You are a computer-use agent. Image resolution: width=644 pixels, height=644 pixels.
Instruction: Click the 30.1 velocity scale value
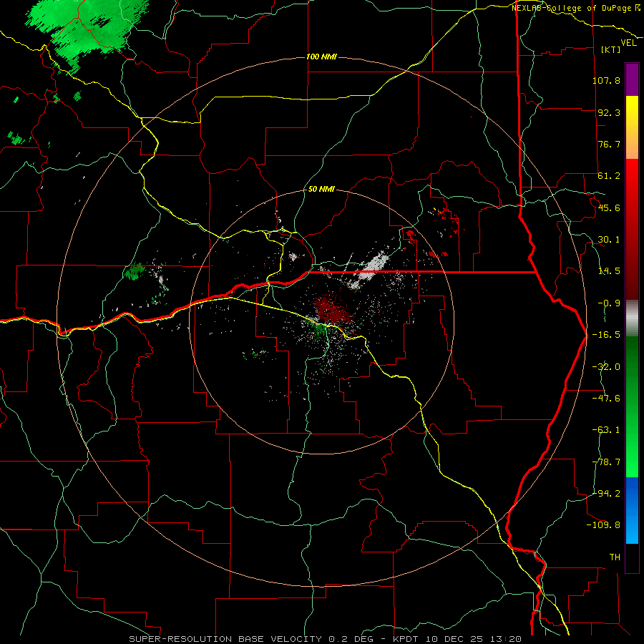609,240
